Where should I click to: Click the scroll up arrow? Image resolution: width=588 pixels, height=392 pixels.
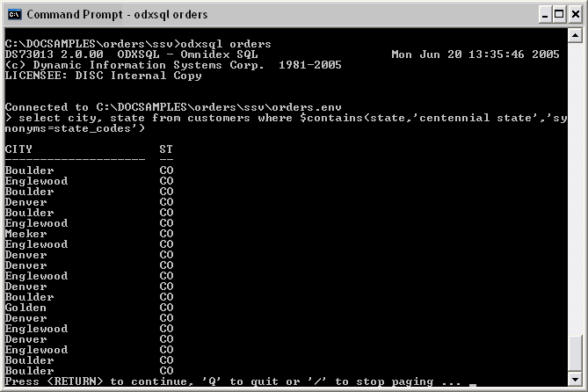[575, 36]
